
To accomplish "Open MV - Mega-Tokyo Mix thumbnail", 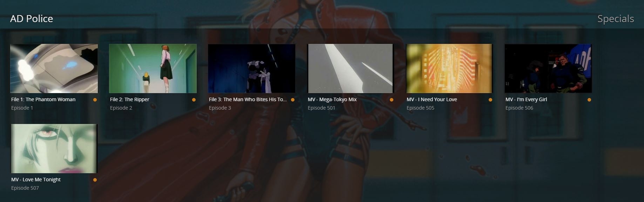I will pos(351,69).
